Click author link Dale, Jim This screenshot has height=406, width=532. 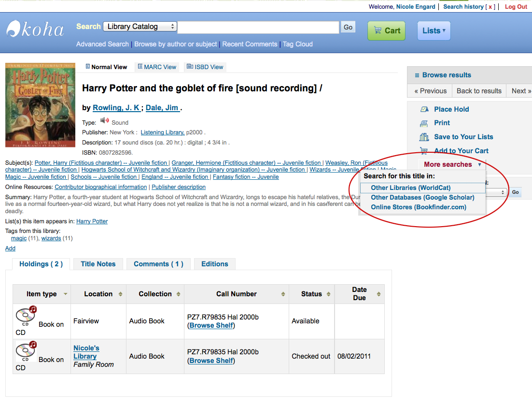(162, 108)
